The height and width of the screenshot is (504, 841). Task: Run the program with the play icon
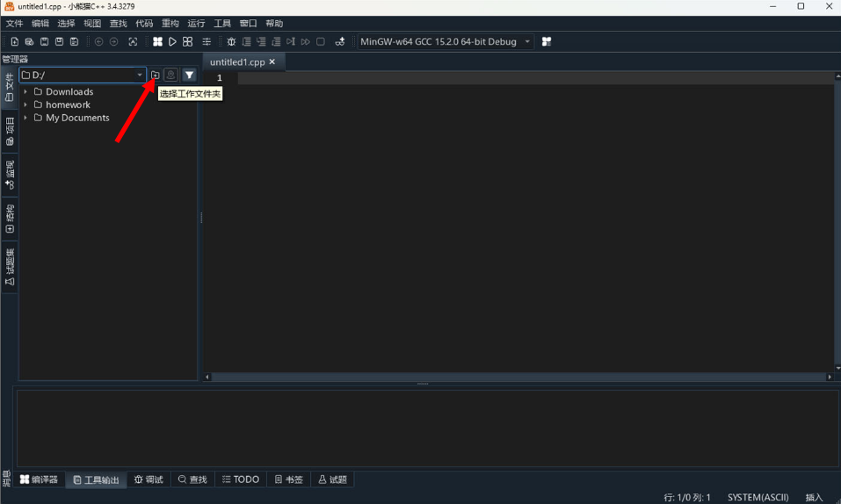tap(172, 41)
